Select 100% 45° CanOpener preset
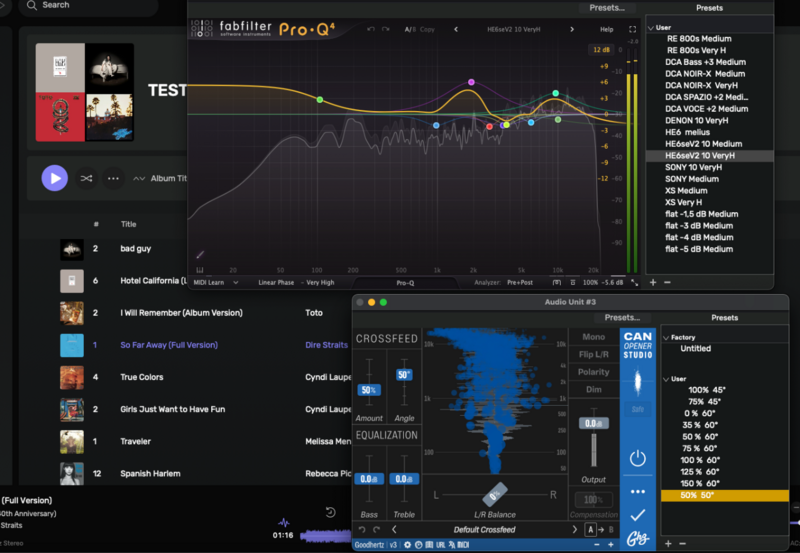The image size is (800, 553). pyautogui.click(x=707, y=390)
